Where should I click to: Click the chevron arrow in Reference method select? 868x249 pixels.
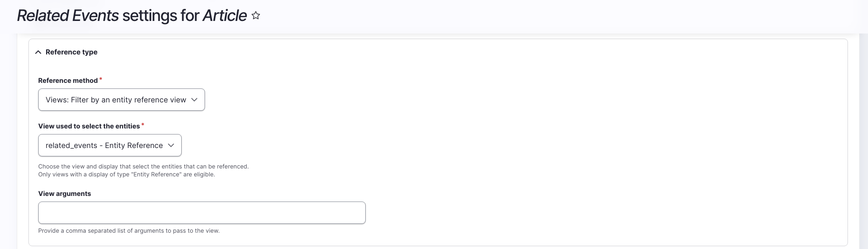click(x=194, y=100)
